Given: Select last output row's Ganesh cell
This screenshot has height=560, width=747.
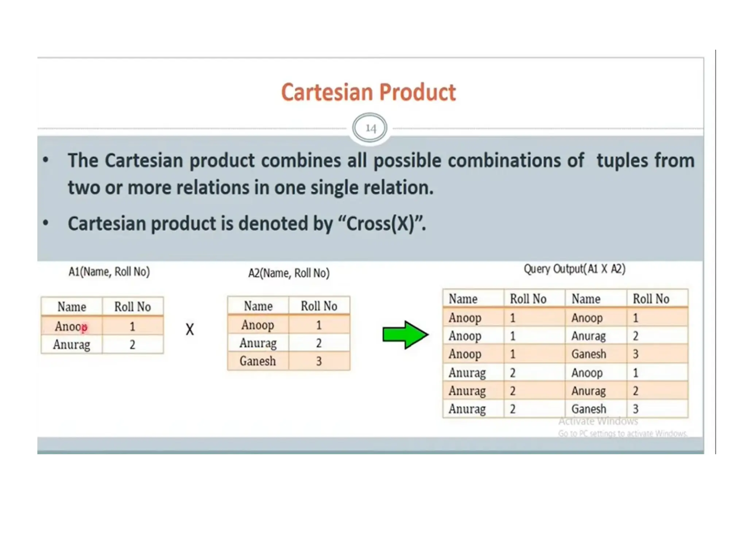Looking at the screenshot, I should click(x=588, y=409).
